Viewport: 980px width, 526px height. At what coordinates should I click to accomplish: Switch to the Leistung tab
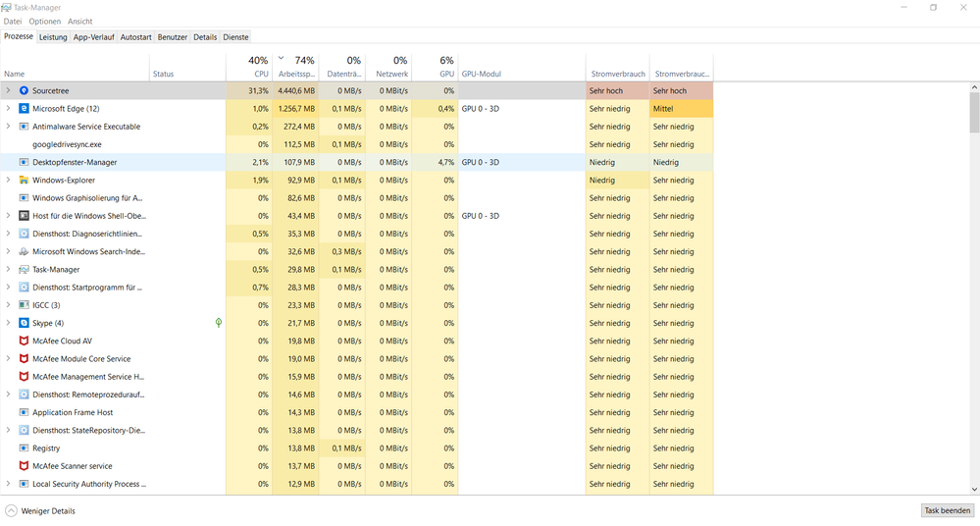click(x=53, y=37)
